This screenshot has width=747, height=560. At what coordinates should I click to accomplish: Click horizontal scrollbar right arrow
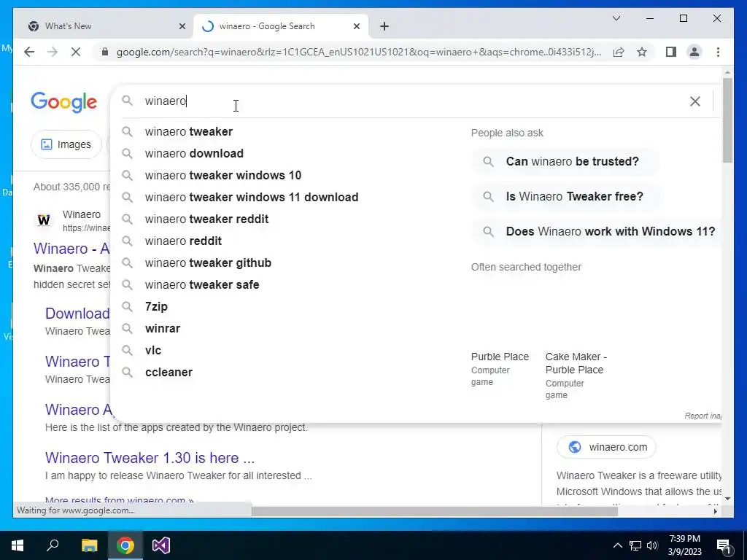coord(715,511)
